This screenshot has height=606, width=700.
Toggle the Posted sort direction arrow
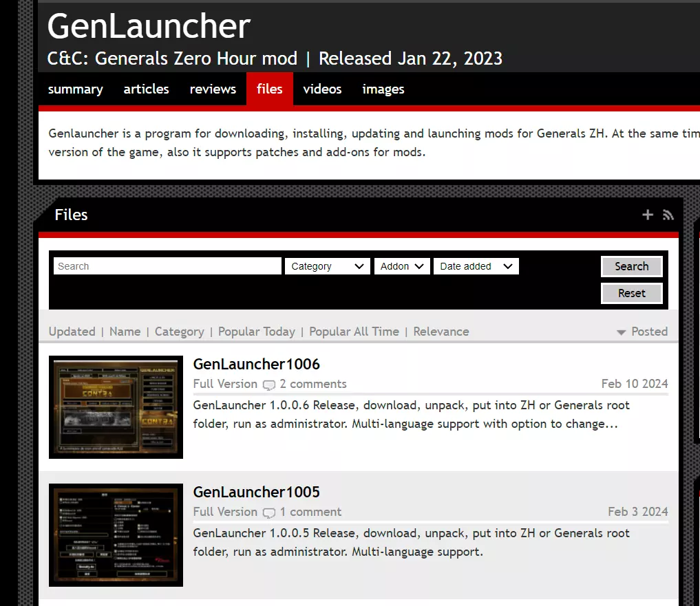tap(621, 332)
